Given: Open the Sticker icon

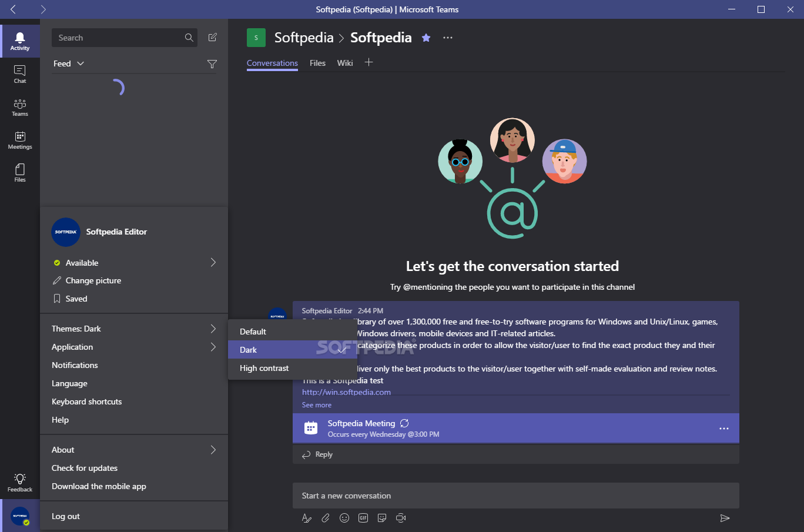Looking at the screenshot, I should click(382, 518).
